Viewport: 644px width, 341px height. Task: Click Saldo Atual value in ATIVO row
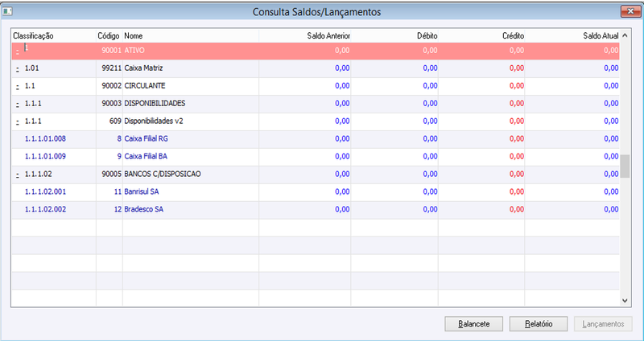[x=611, y=51]
